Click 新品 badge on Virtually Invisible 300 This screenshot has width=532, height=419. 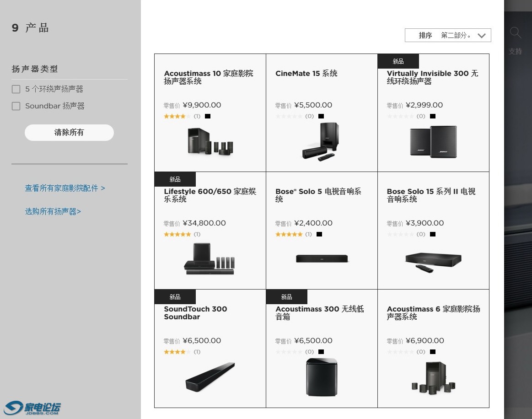tap(398, 61)
